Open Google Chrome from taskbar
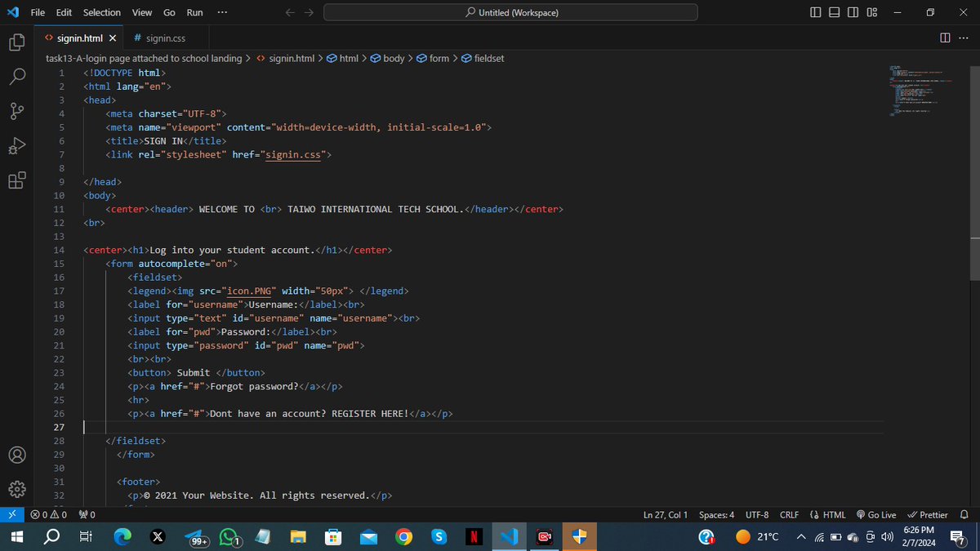This screenshot has width=980, height=551. 403,537
